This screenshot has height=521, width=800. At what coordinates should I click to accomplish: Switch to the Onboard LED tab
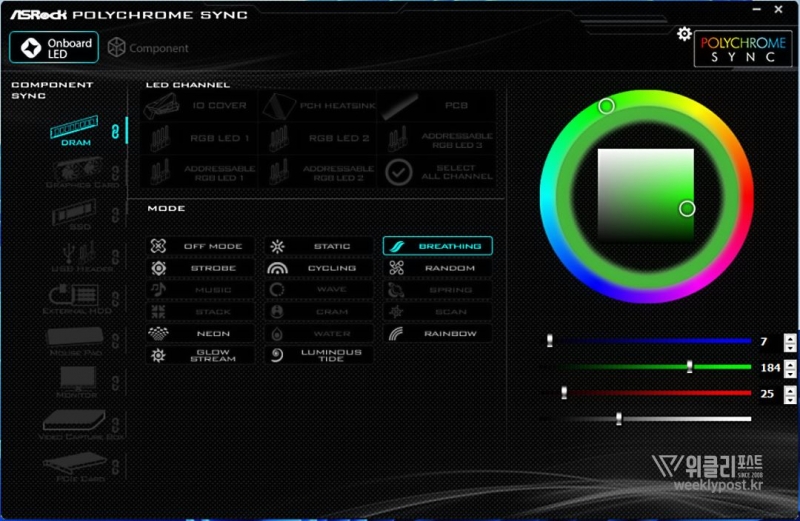57,47
